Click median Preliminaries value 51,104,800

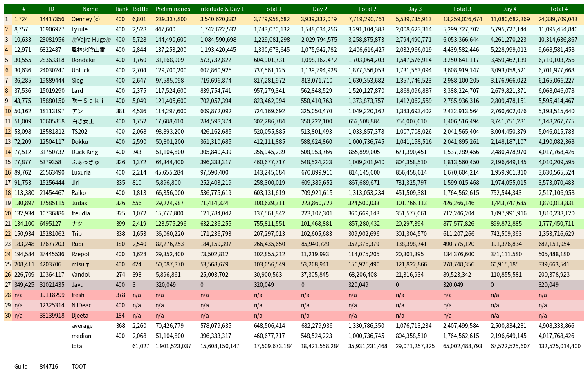pyautogui.click(x=170, y=336)
